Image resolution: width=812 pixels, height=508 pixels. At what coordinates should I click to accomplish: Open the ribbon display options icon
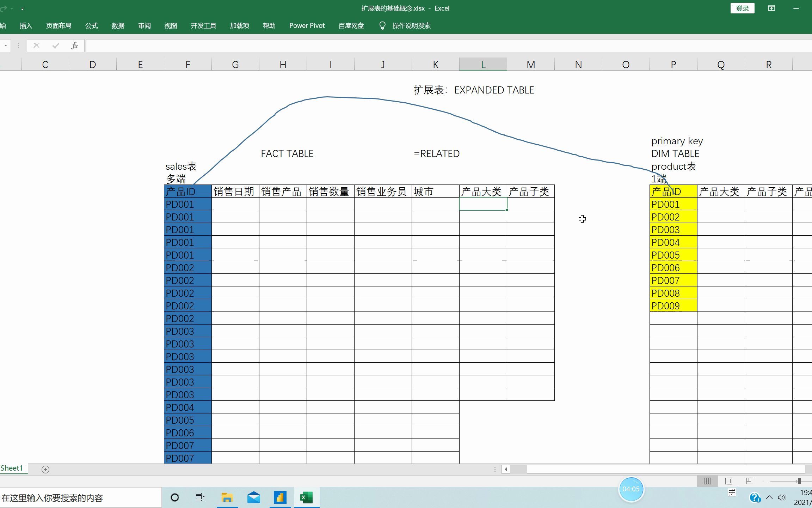click(x=771, y=8)
